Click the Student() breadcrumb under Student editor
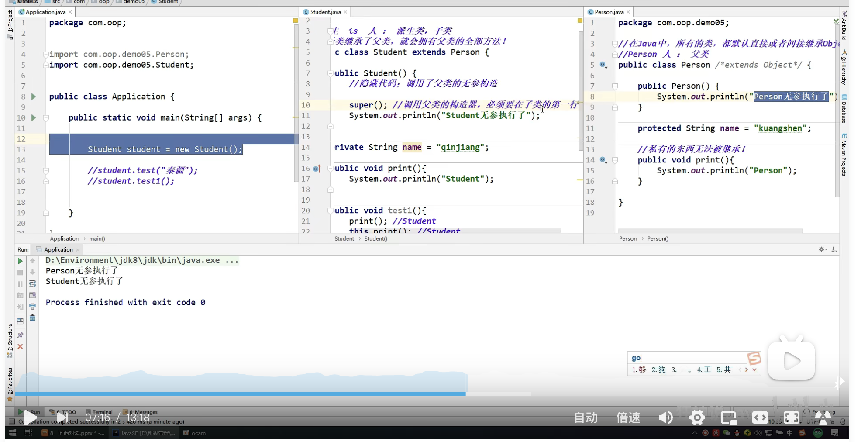This screenshot has width=868, height=442. click(x=375, y=238)
